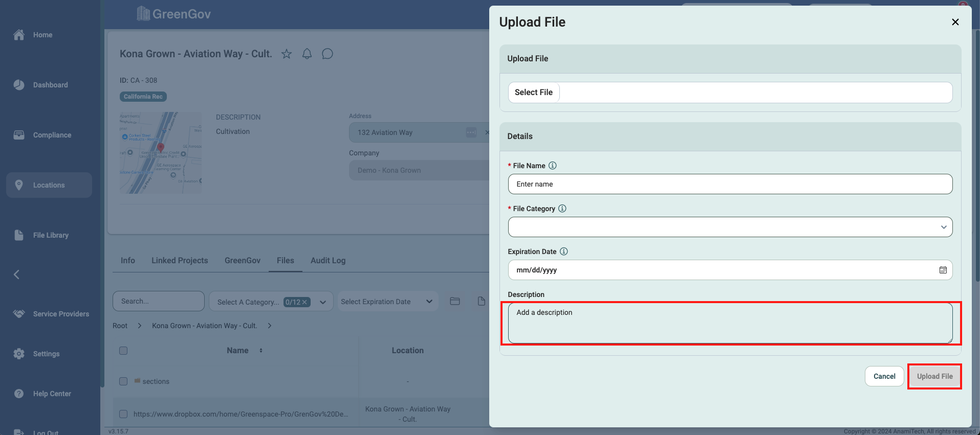
Task: Show File Category info tooltip icon
Action: point(562,209)
